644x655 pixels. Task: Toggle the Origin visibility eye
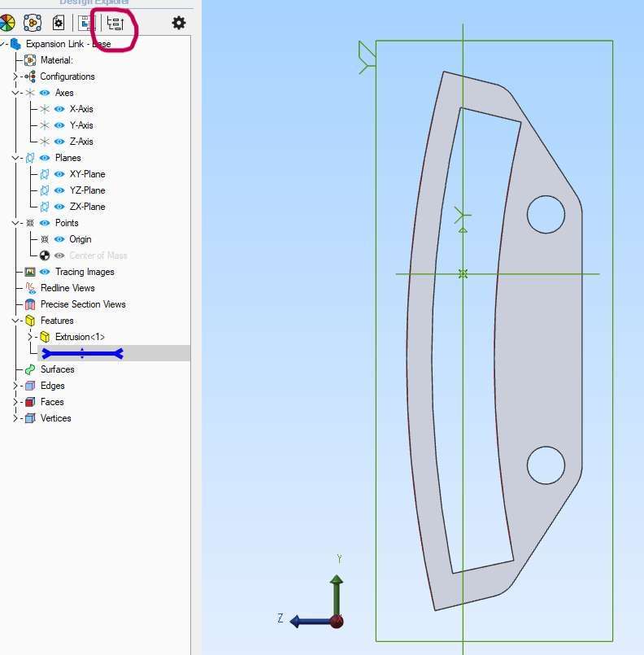click(x=59, y=239)
